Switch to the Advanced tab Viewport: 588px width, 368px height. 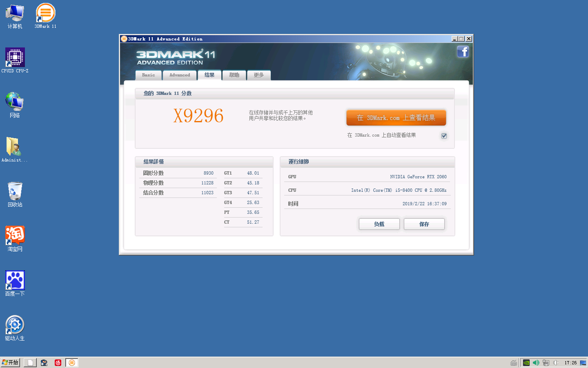[180, 75]
